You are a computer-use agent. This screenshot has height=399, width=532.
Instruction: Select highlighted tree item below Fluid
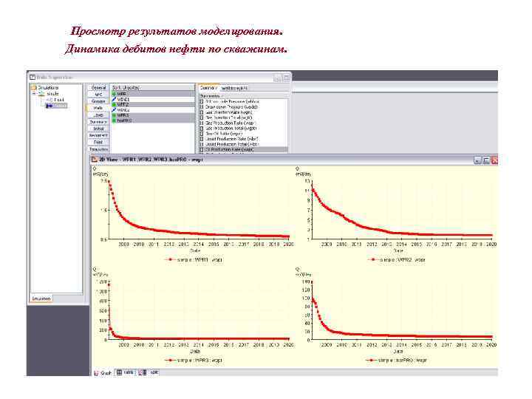57,106
